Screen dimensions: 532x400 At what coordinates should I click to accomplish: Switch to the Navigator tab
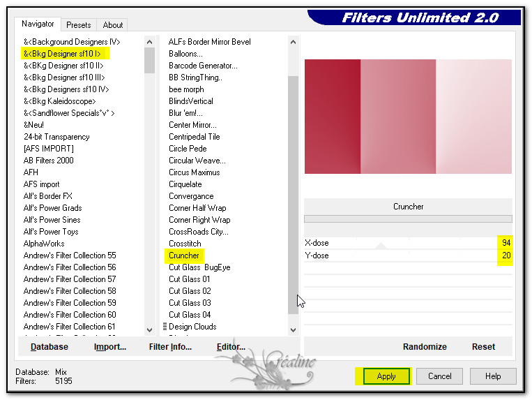coord(38,24)
